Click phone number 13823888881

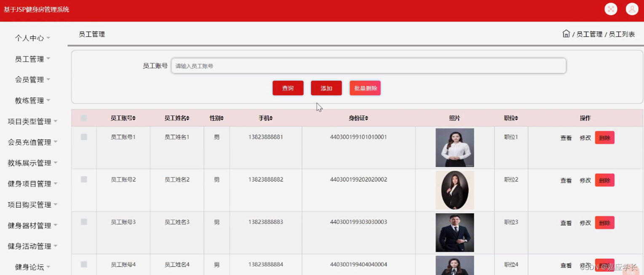[x=266, y=137]
